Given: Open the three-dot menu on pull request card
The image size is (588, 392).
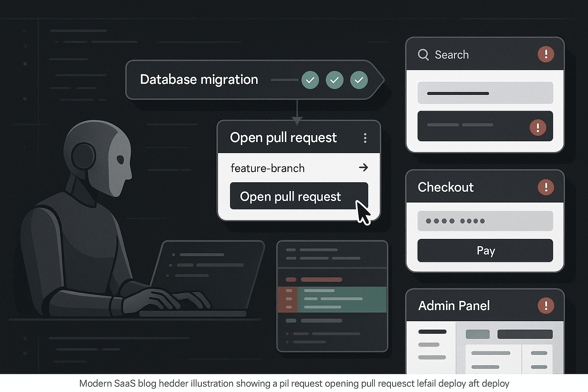Looking at the screenshot, I should pyautogui.click(x=365, y=138).
